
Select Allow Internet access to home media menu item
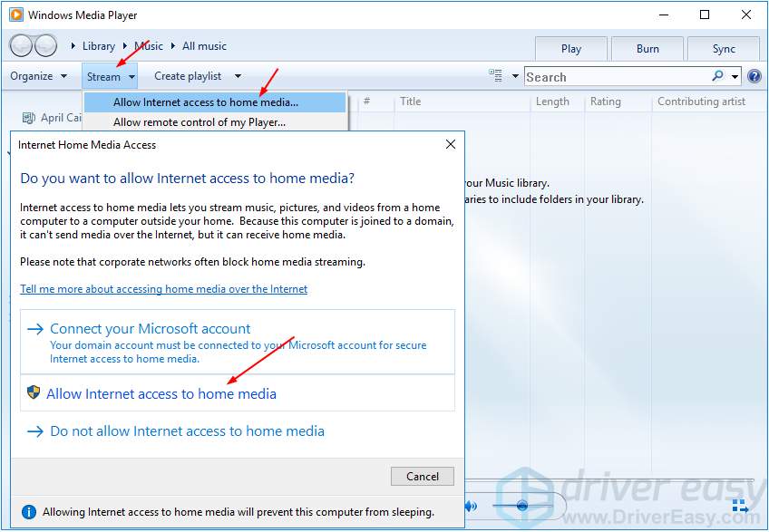click(x=215, y=102)
